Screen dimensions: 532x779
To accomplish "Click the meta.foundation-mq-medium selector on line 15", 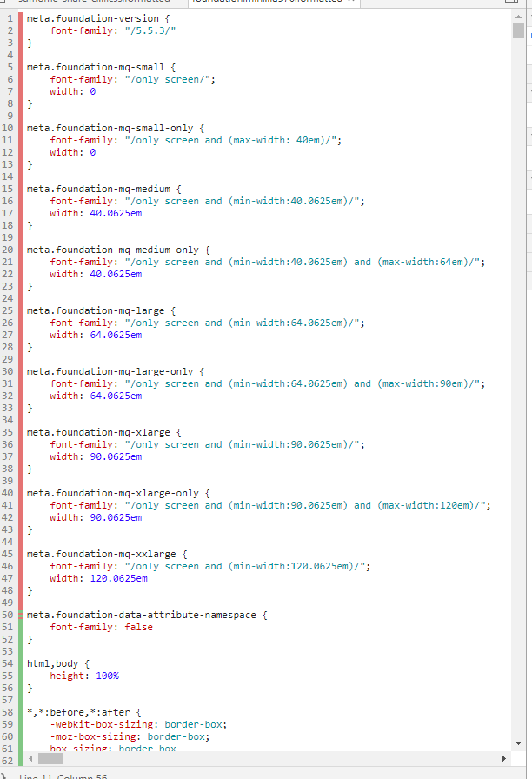I will (x=98, y=189).
